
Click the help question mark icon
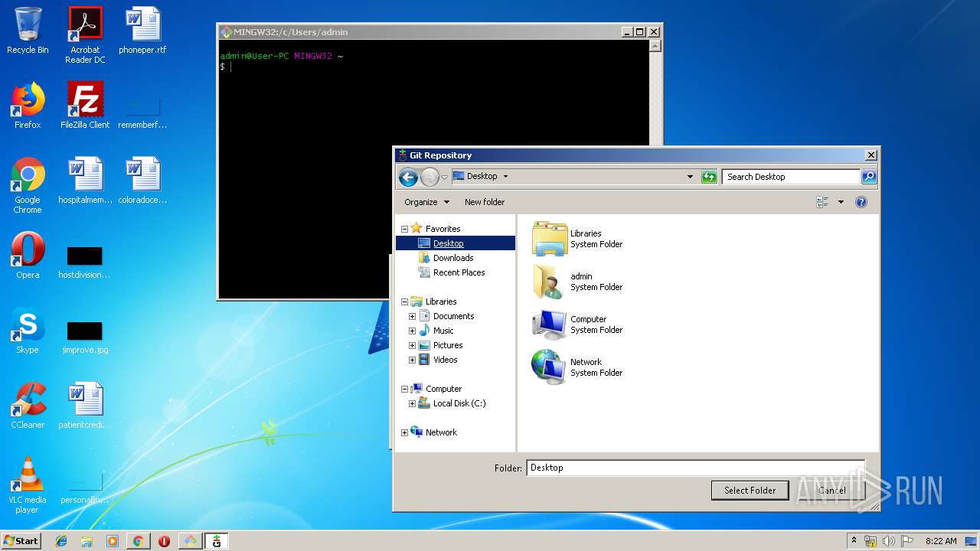(x=861, y=202)
